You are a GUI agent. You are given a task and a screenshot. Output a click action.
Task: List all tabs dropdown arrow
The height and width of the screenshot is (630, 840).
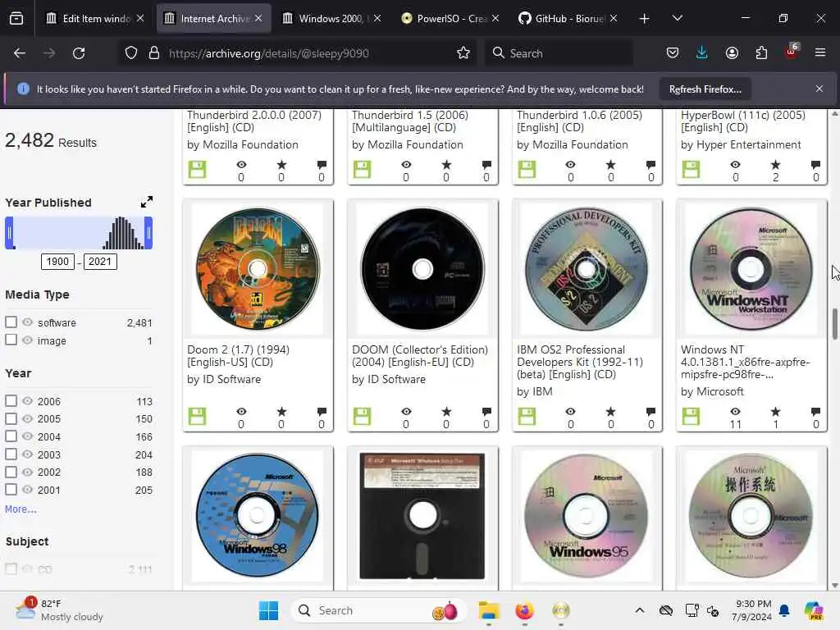[x=677, y=18]
